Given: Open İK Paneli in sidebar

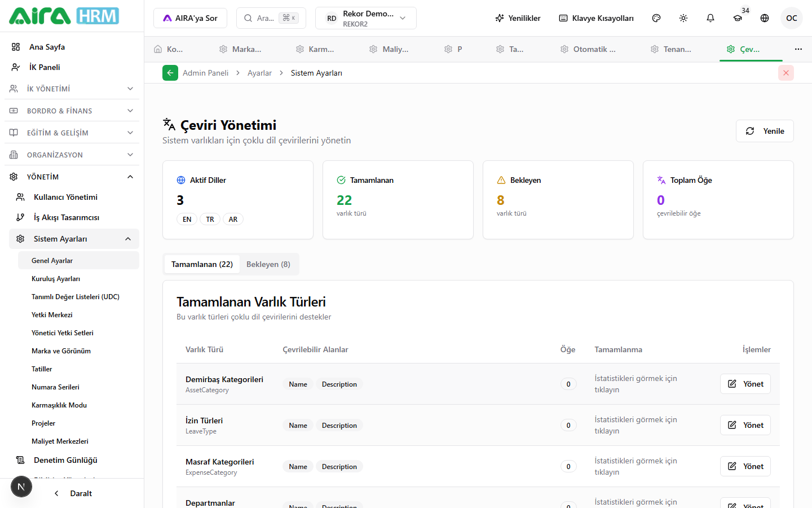Looking at the screenshot, I should pyautogui.click(x=72, y=67).
